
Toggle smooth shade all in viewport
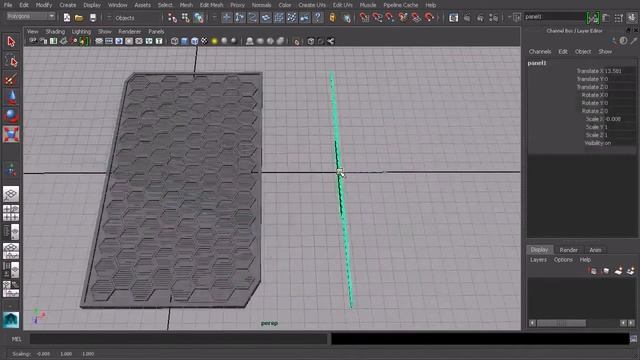point(184,41)
